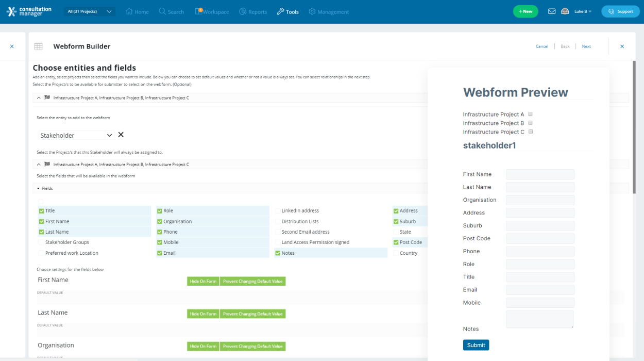Collapse the top project selection row
The height and width of the screenshot is (361, 644).
39,97
